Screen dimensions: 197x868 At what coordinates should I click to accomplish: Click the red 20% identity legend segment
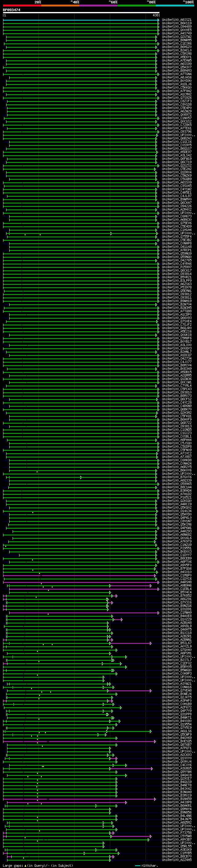pos(22,6)
